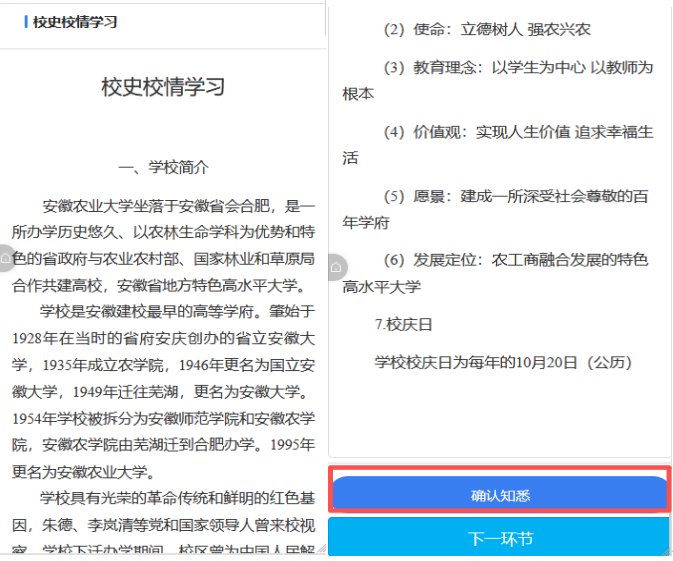Click line starting 1928年在当时的省府安庆
This screenshot has height=561, width=673.
(x=164, y=338)
